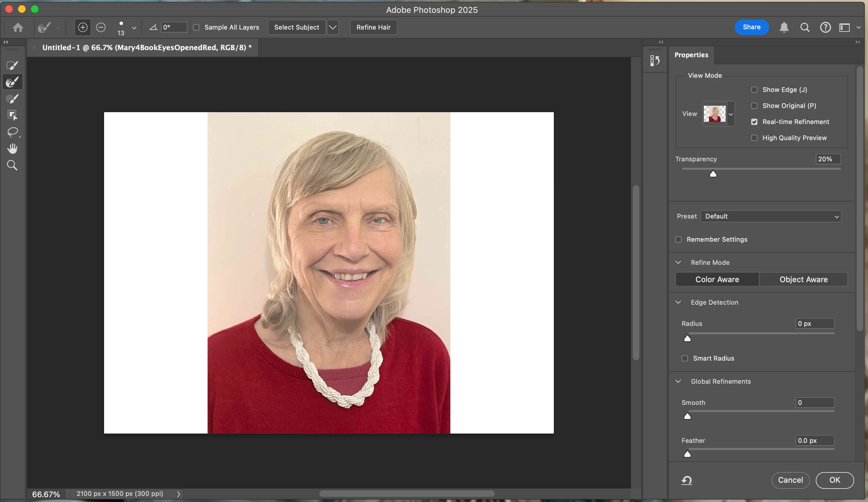Click the Refine Hair button
The image size is (868, 502).
tap(373, 27)
